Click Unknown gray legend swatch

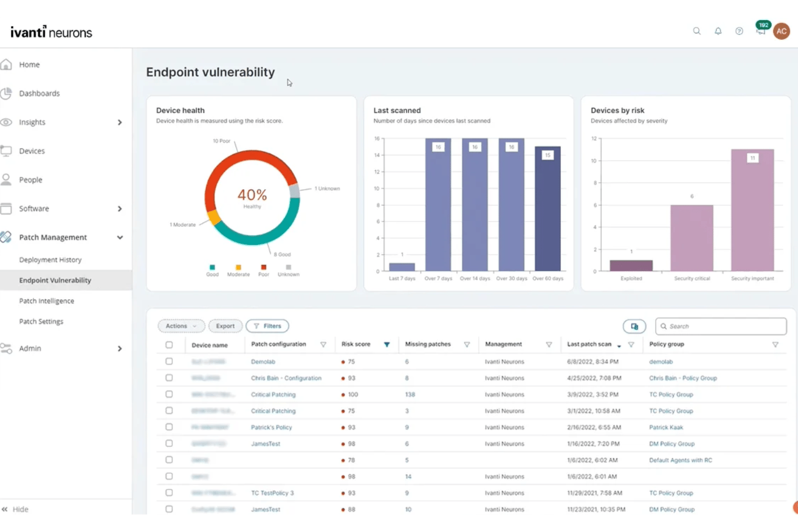click(x=288, y=267)
